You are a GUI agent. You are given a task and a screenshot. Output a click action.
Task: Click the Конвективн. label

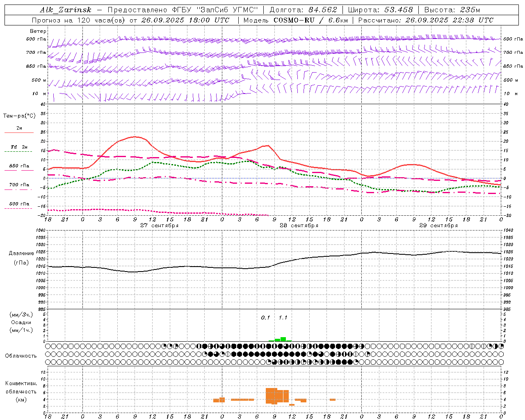click(x=21, y=383)
